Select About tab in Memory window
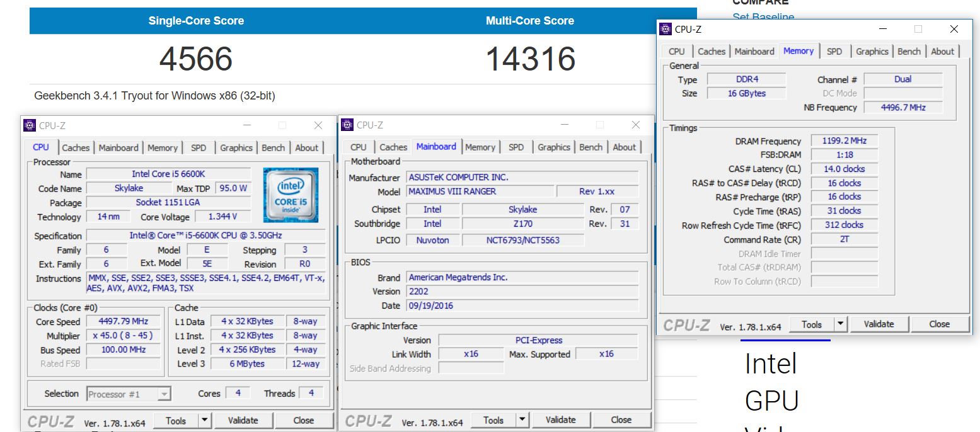The width and height of the screenshot is (980, 432). [x=943, y=52]
